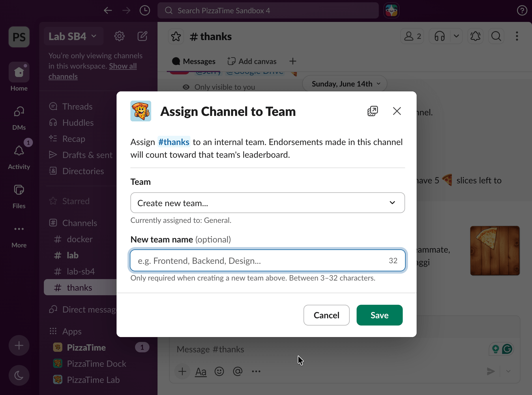Image resolution: width=532 pixels, height=395 pixels.
Task: Open the lab-sb4 channel
Action: (x=80, y=271)
